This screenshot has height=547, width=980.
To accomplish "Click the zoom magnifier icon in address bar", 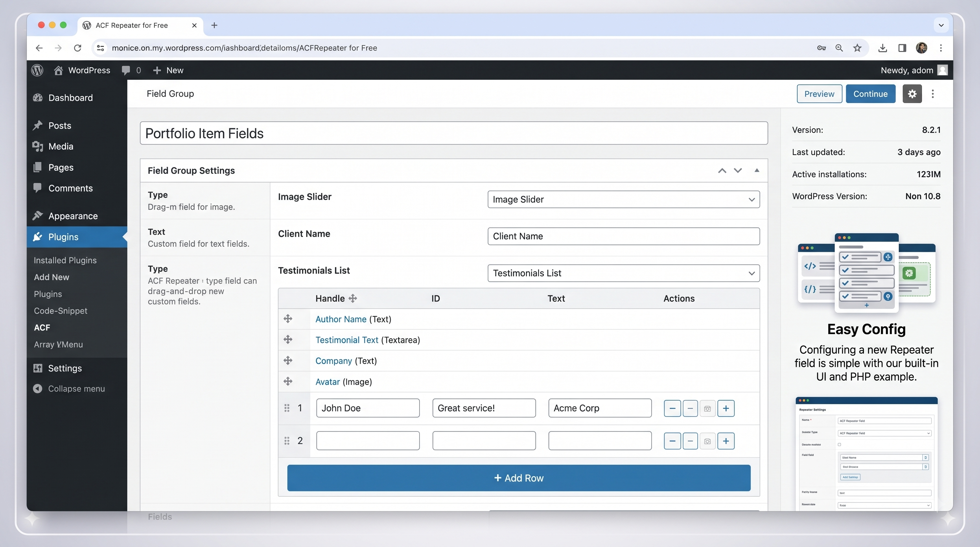I will pos(839,48).
